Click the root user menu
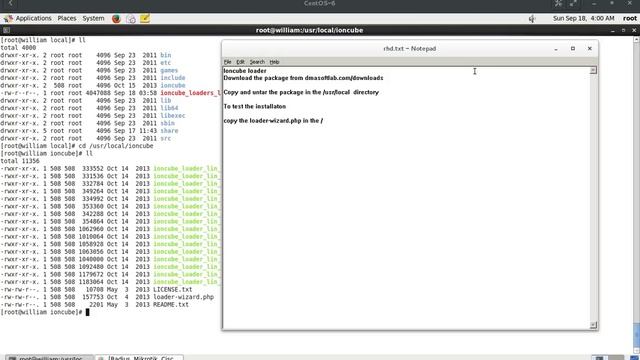Image resolution: width=640 pixels, height=360 pixels. coord(629,18)
